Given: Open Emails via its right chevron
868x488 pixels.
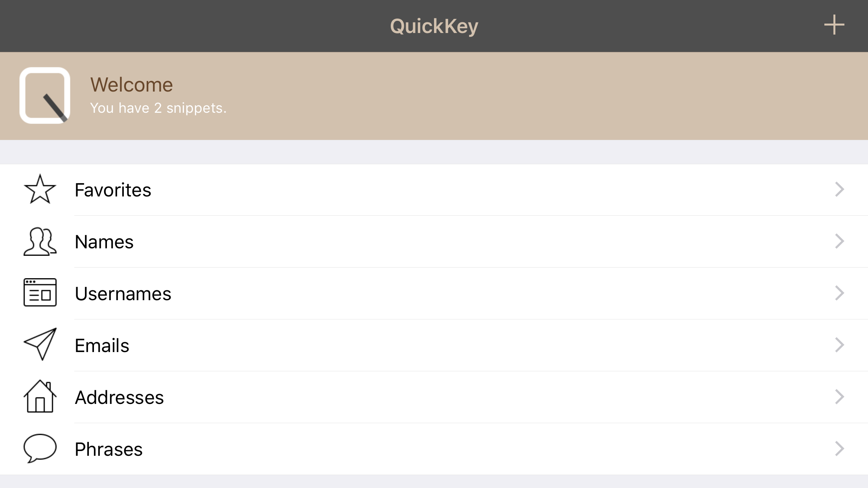Looking at the screenshot, I should click(x=839, y=345).
